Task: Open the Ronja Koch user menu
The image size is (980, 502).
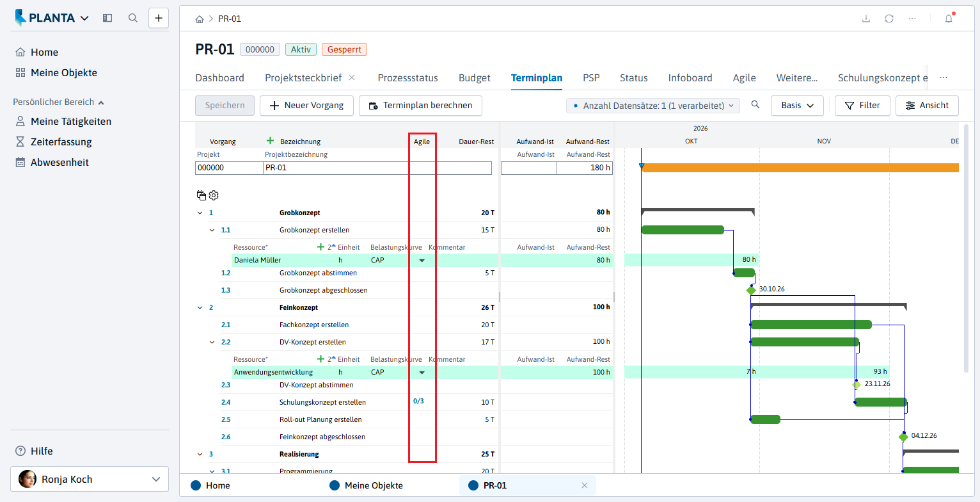Action: click(90, 479)
